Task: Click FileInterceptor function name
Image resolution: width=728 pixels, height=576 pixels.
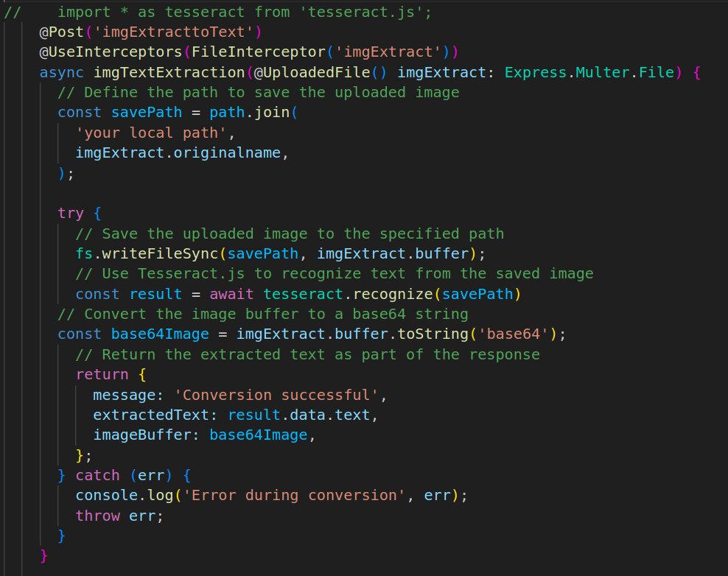Action: click(258, 52)
